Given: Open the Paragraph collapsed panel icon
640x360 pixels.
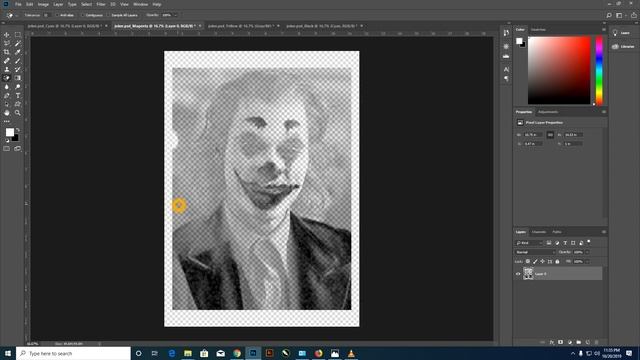Looking at the screenshot, I should pos(506,78).
